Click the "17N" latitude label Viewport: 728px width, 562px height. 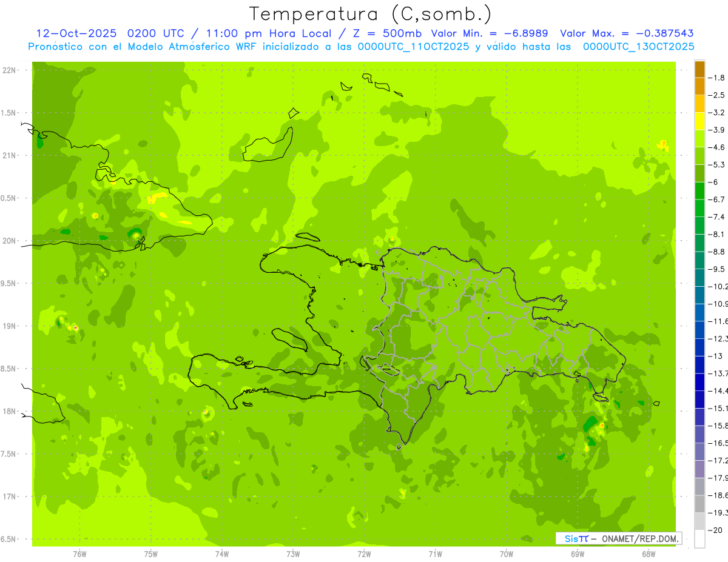point(10,497)
